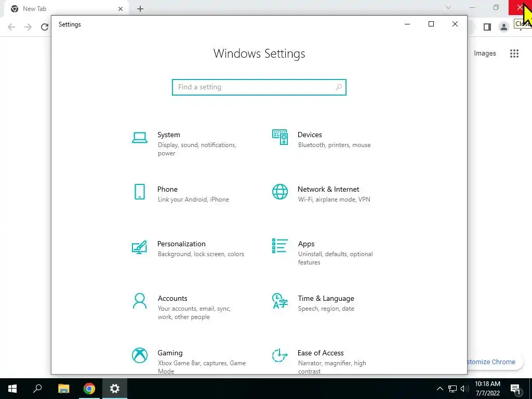Viewport: 532px width, 399px height.
Task: Open the Google apps grid in Chrome
Action: tap(514, 54)
